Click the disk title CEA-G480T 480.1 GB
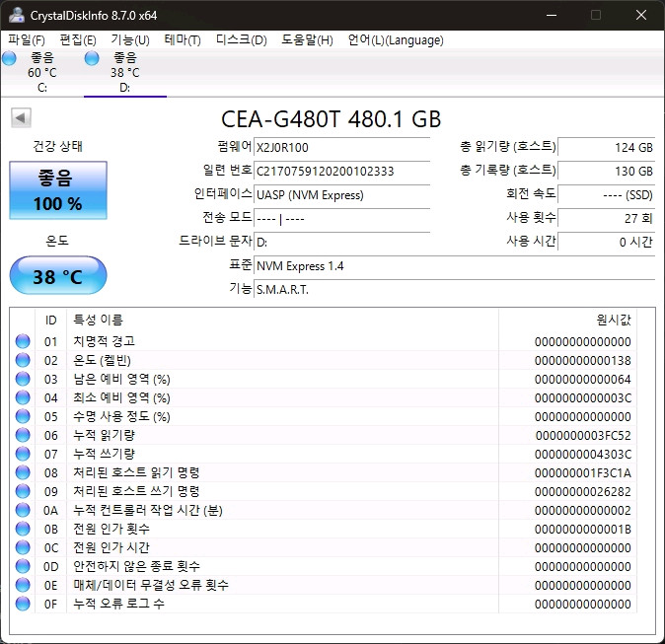Viewport: 665px width, 644px height. click(x=332, y=119)
